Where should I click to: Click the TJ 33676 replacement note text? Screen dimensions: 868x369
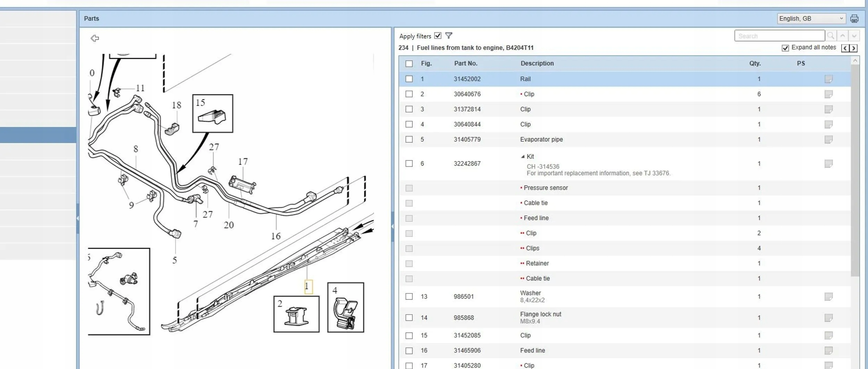point(599,174)
